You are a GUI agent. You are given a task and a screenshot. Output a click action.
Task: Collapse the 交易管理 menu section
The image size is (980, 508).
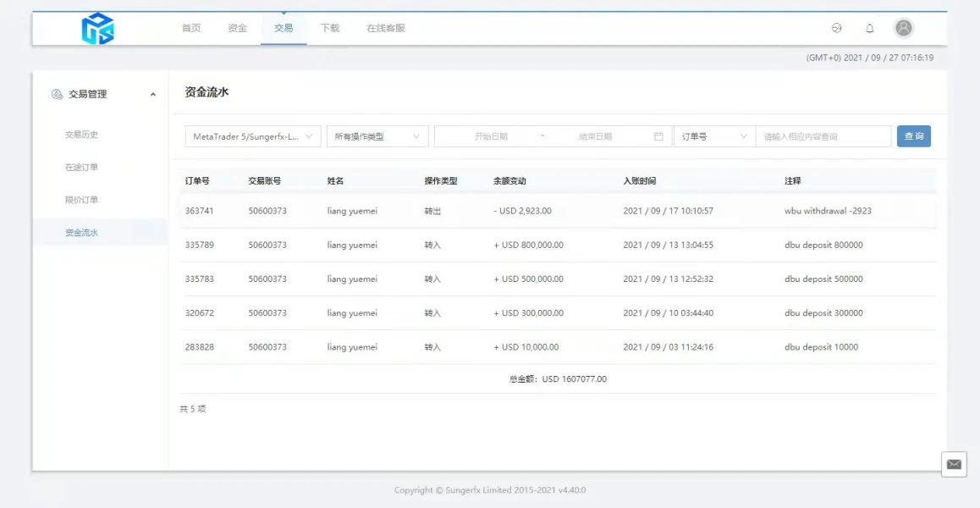coord(152,95)
